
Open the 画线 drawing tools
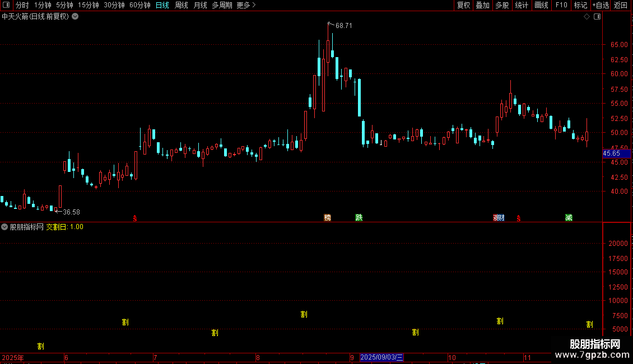(x=541, y=5)
